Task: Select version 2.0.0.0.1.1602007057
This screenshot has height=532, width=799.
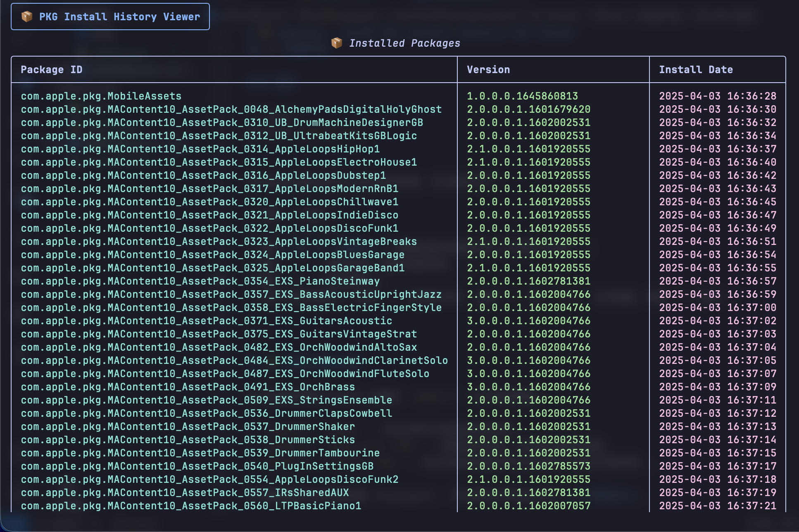Action: pyautogui.click(x=529, y=506)
